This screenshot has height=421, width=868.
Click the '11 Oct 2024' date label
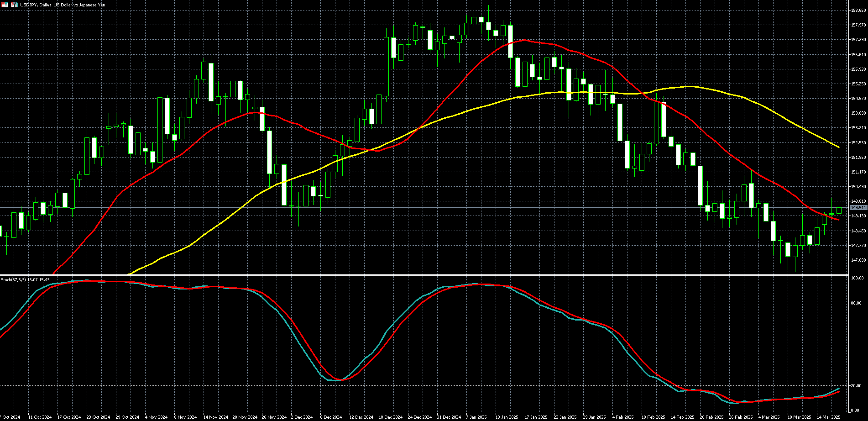(x=40, y=417)
